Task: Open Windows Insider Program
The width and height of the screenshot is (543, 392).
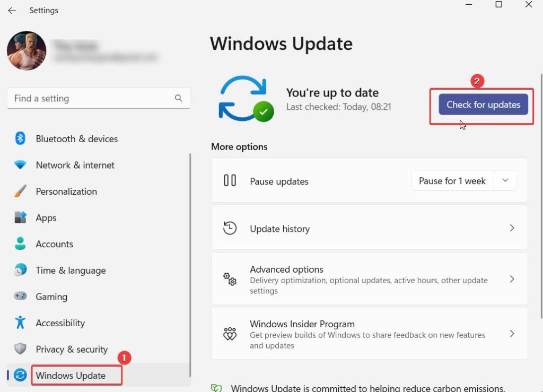Action: [369, 334]
